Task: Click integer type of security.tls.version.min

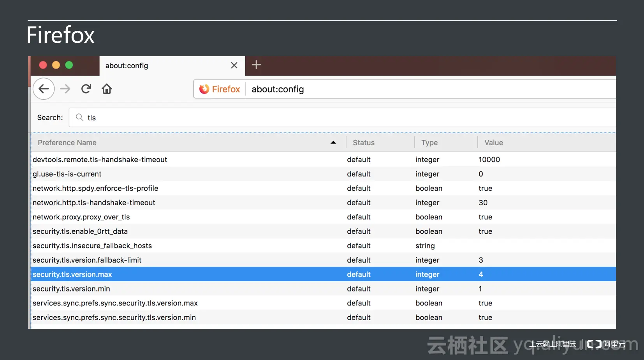Action: pos(428,289)
